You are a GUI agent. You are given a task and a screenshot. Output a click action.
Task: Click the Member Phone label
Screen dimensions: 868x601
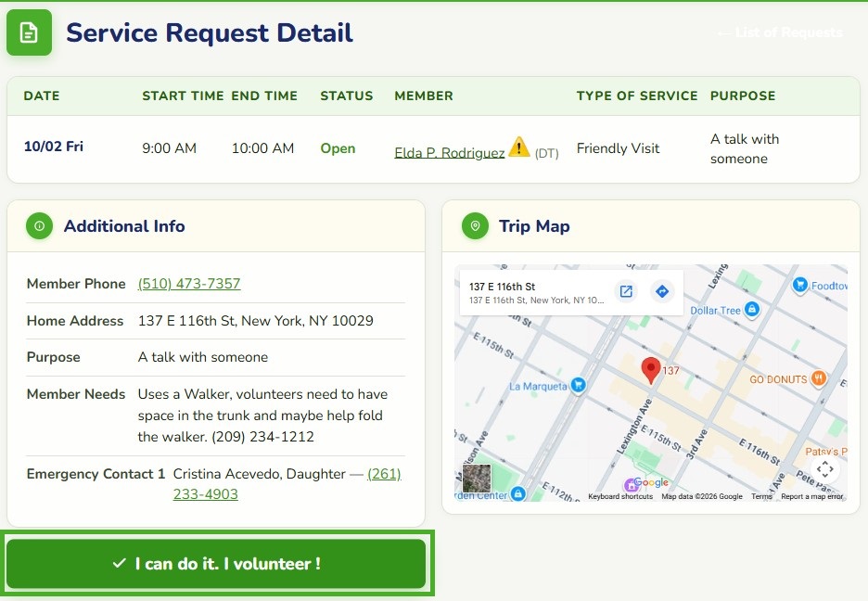tap(76, 284)
